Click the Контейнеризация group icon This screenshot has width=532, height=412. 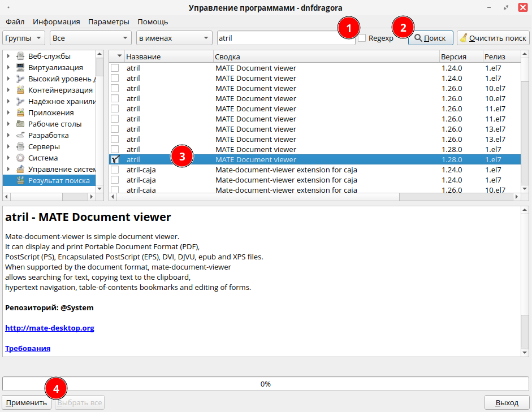point(20,90)
